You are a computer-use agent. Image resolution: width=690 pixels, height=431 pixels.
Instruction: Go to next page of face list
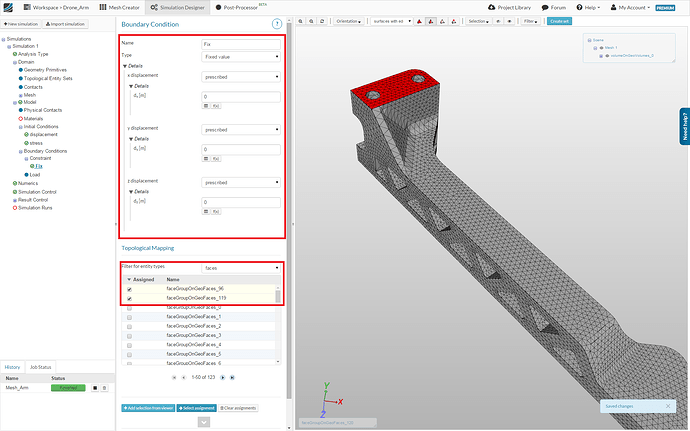coord(222,377)
